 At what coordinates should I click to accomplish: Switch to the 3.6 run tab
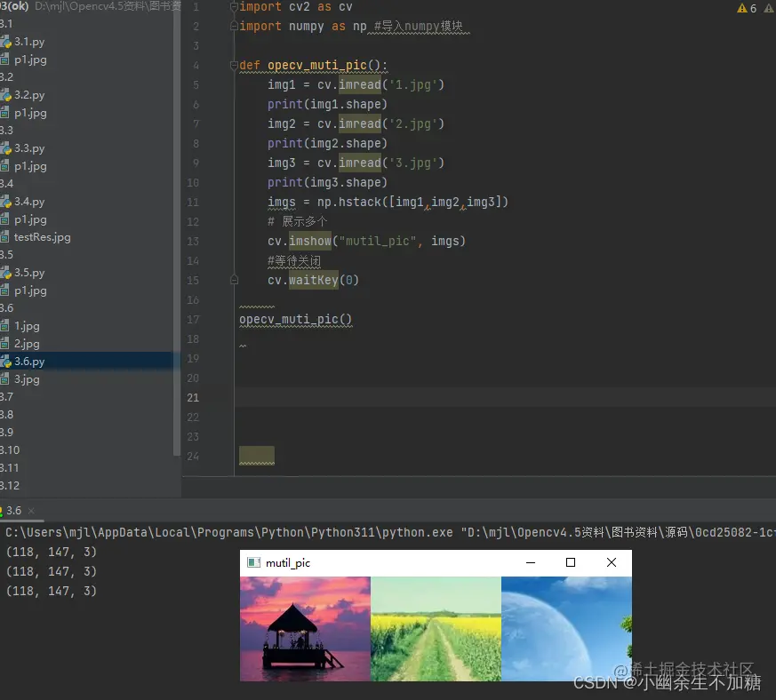point(13,511)
